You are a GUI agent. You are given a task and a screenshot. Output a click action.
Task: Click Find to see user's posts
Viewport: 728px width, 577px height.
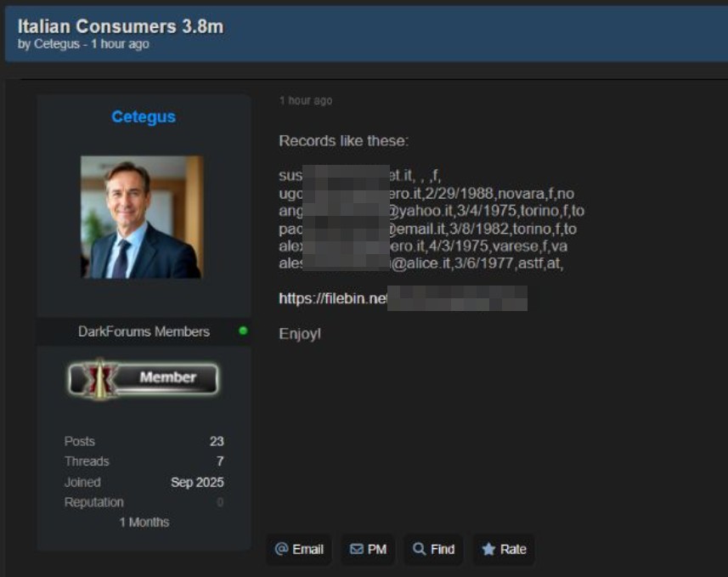coord(433,549)
